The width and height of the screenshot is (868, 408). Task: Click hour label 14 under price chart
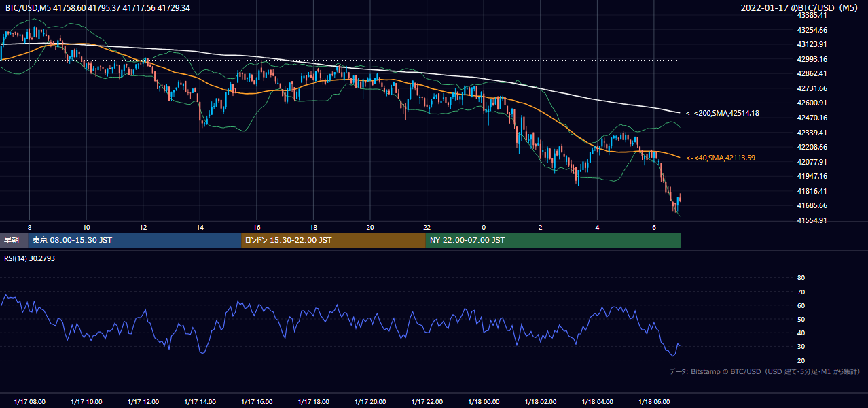200,227
